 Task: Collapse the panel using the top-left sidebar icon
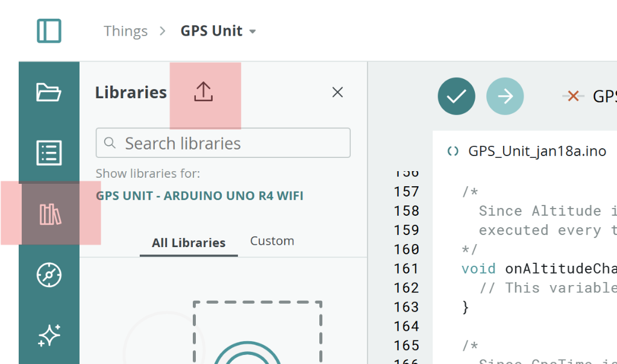[48, 30]
